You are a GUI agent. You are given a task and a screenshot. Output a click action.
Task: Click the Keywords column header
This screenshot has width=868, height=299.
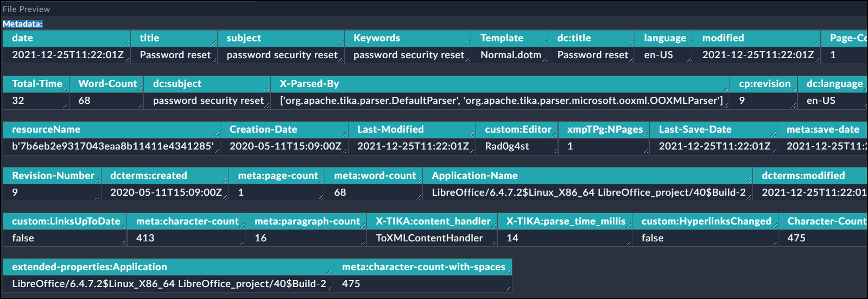click(x=377, y=38)
